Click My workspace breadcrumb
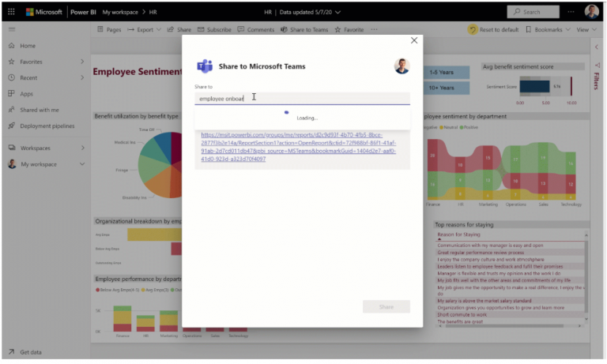This screenshot has height=364, width=607. [120, 12]
